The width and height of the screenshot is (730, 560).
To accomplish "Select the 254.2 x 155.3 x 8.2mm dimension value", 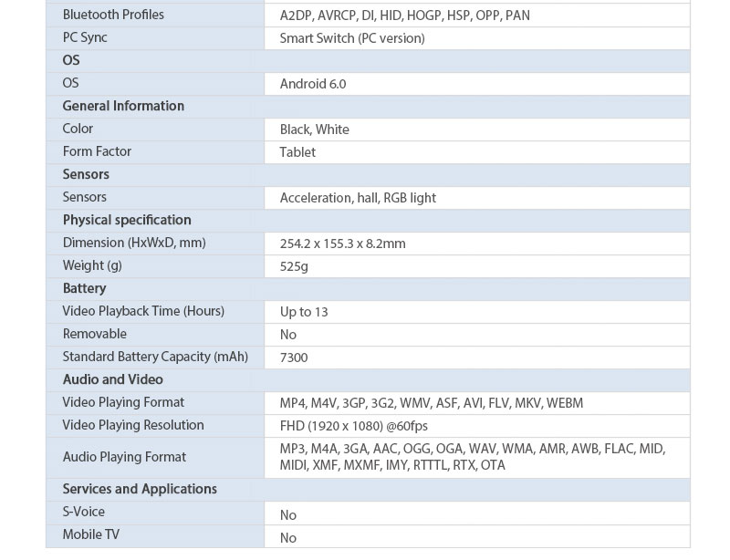I will 343,244.
